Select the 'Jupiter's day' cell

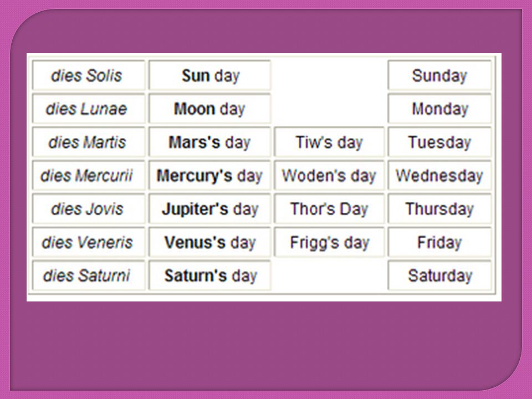[209, 209]
